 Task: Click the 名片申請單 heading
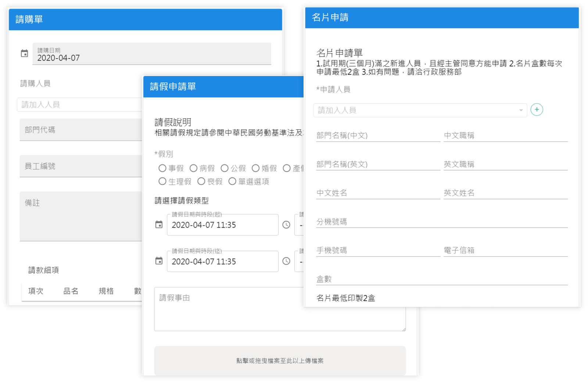tap(340, 53)
